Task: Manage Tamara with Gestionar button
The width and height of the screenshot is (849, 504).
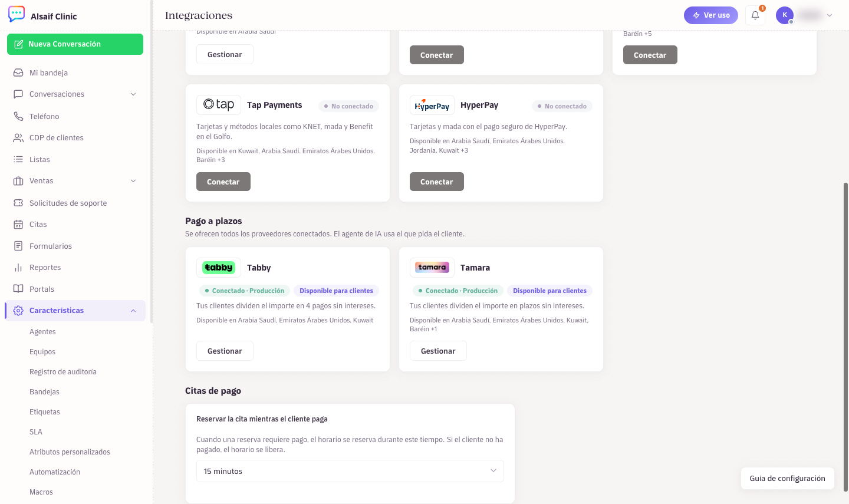Action: click(438, 351)
